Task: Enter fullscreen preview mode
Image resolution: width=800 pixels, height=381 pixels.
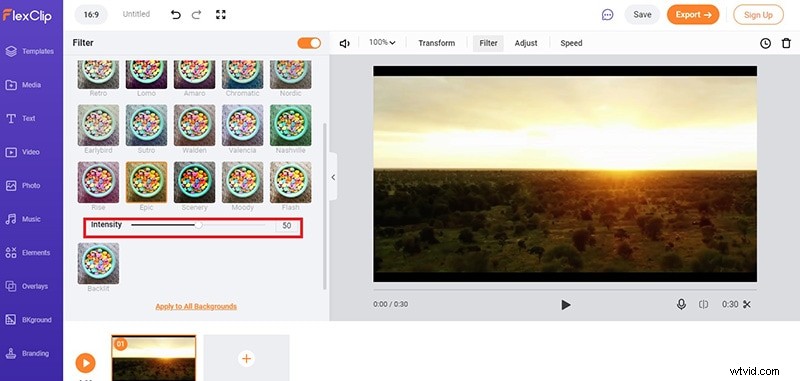Action: pos(220,15)
